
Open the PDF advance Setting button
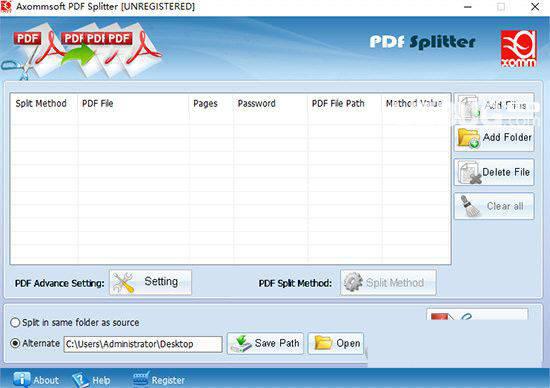click(x=150, y=282)
